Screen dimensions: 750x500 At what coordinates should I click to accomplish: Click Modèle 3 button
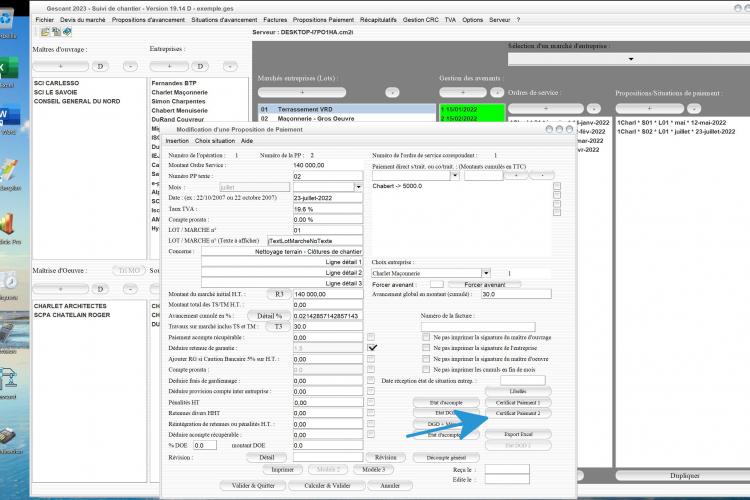[374, 469]
